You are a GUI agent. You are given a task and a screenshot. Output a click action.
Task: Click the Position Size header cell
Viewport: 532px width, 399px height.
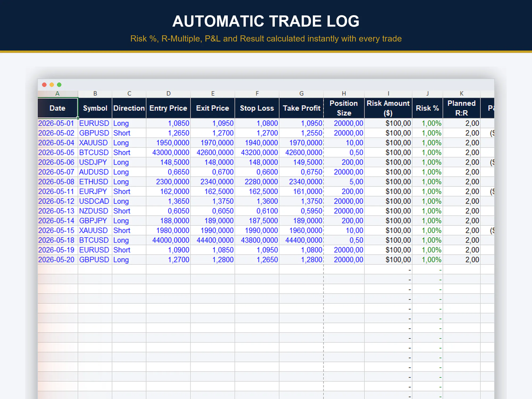click(x=344, y=108)
